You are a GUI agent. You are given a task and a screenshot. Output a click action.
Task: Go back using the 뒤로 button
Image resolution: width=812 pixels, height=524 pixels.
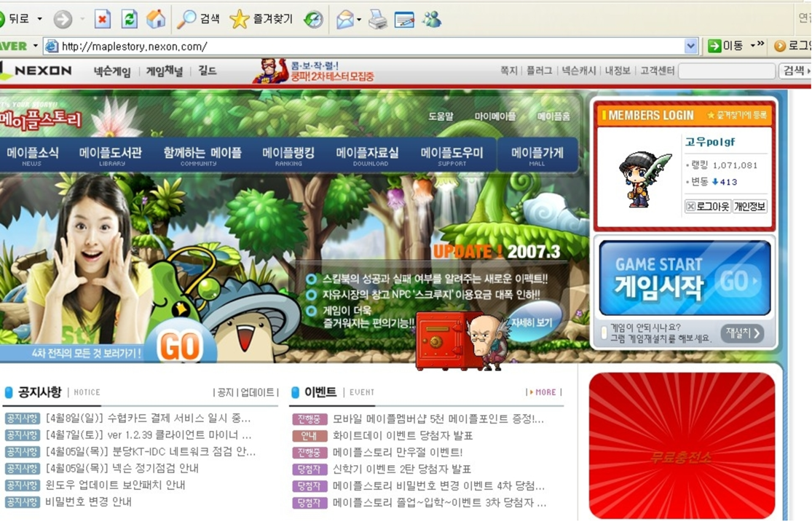15,19
